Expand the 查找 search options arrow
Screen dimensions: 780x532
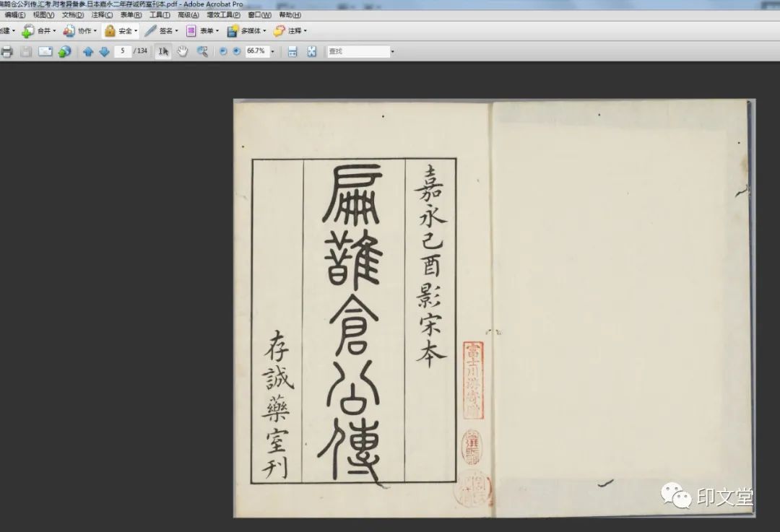tap(392, 52)
